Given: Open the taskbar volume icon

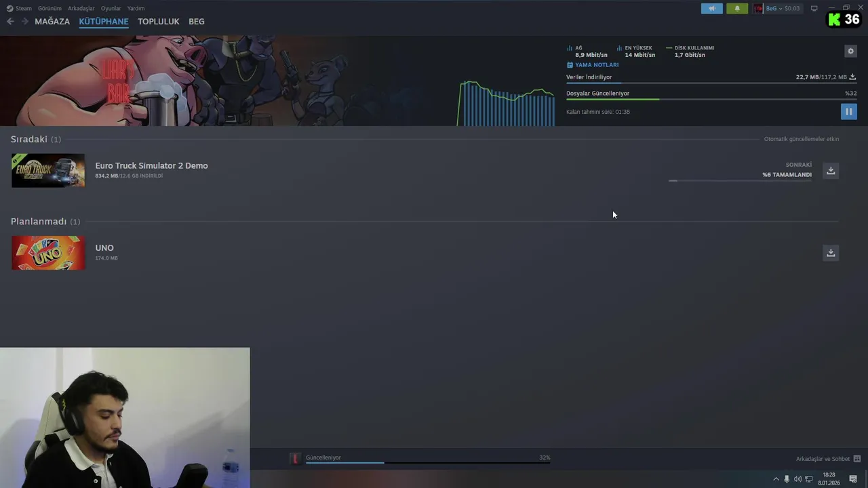Looking at the screenshot, I should point(797,479).
